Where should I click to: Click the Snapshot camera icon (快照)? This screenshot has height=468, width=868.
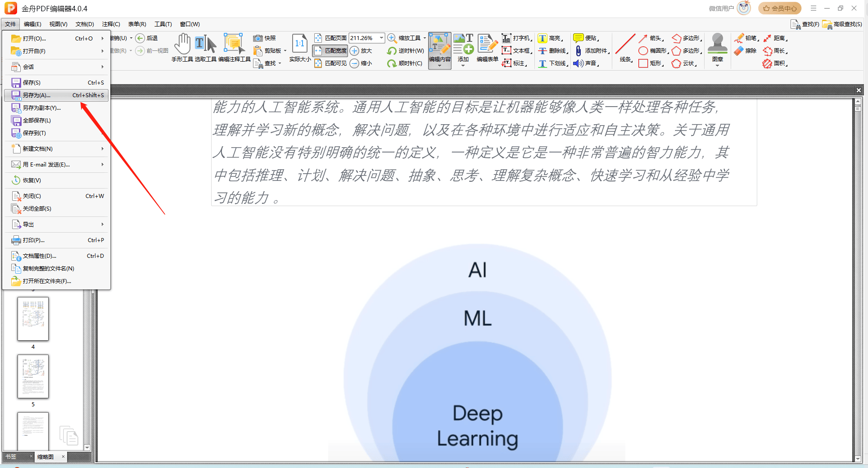point(258,38)
